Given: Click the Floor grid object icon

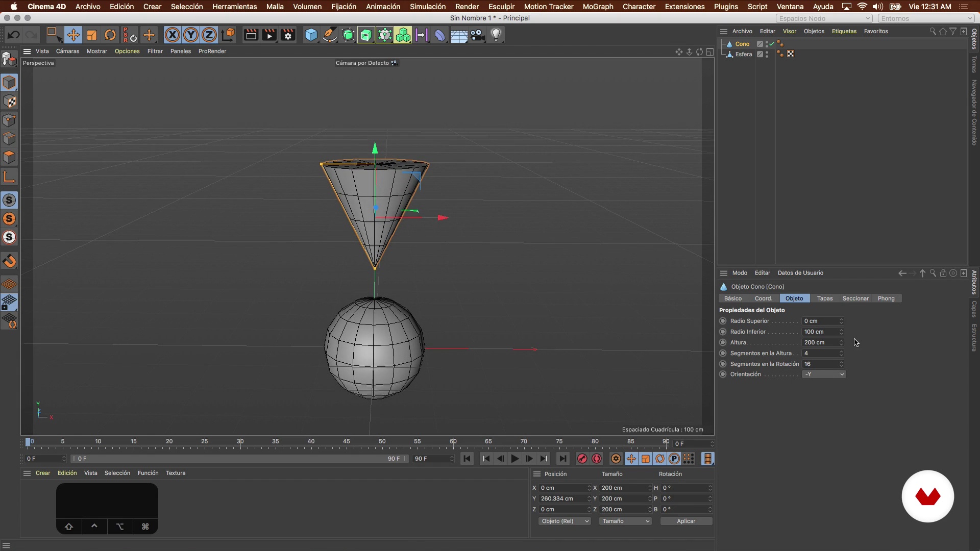Looking at the screenshot, I should tap(459, 35).
